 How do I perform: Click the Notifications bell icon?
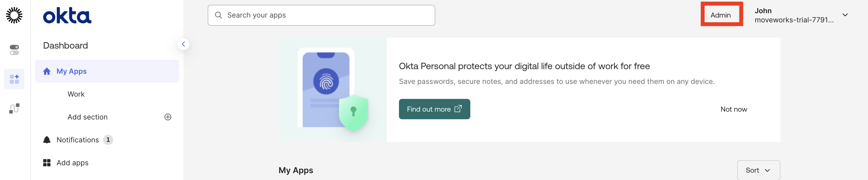(47, 140)
